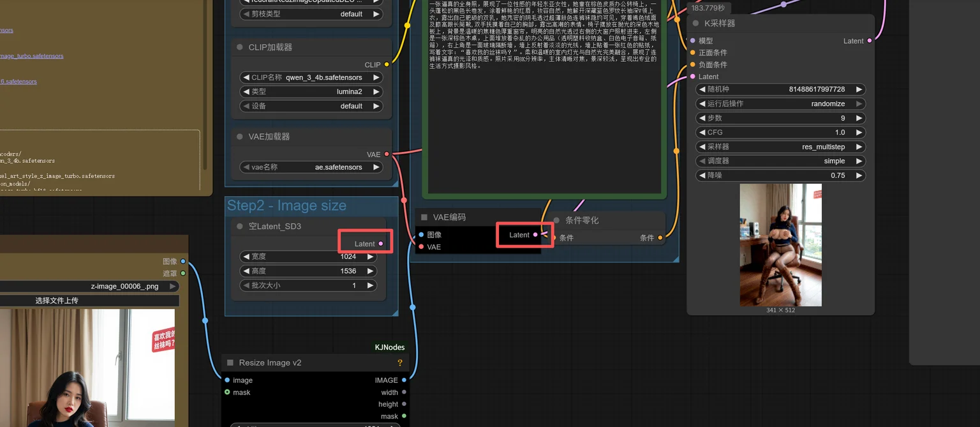Screen dimensions: 980x427
Task: Click the CLIP output port on CLIP加载器
Action: tap(387, 64)
